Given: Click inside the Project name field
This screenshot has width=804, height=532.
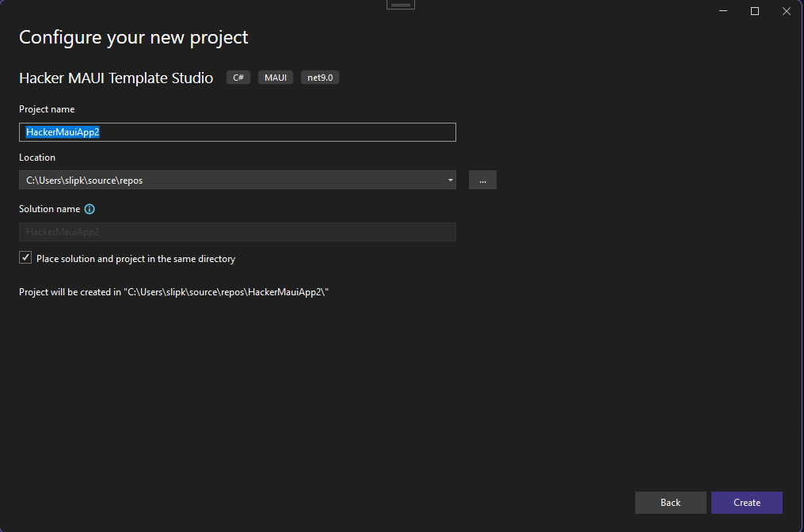Looking at the screenshot, I should point(238,131).
